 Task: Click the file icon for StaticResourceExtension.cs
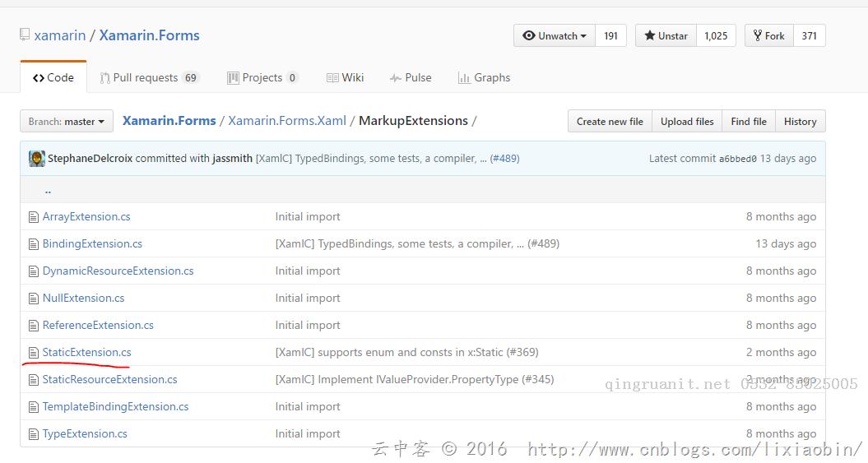point(33,379)
